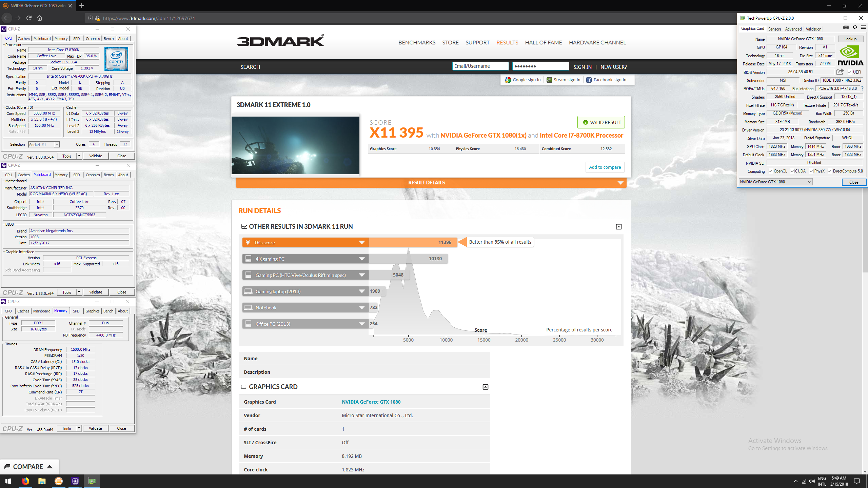Viewport: 868px width, 488px height.
Task: Toggle the CUDA checkbox in GPU-Z
Action: 792,171
